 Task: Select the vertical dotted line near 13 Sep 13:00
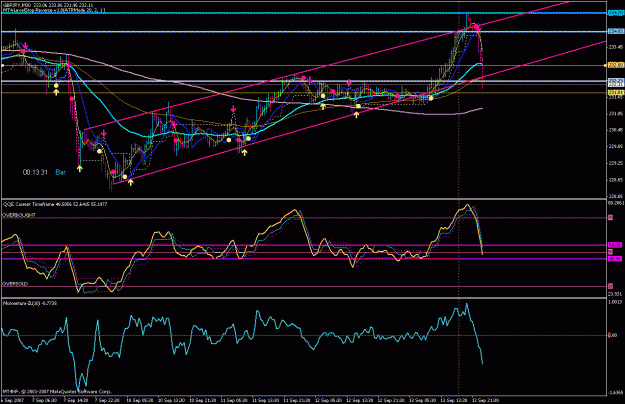(458, 199)
